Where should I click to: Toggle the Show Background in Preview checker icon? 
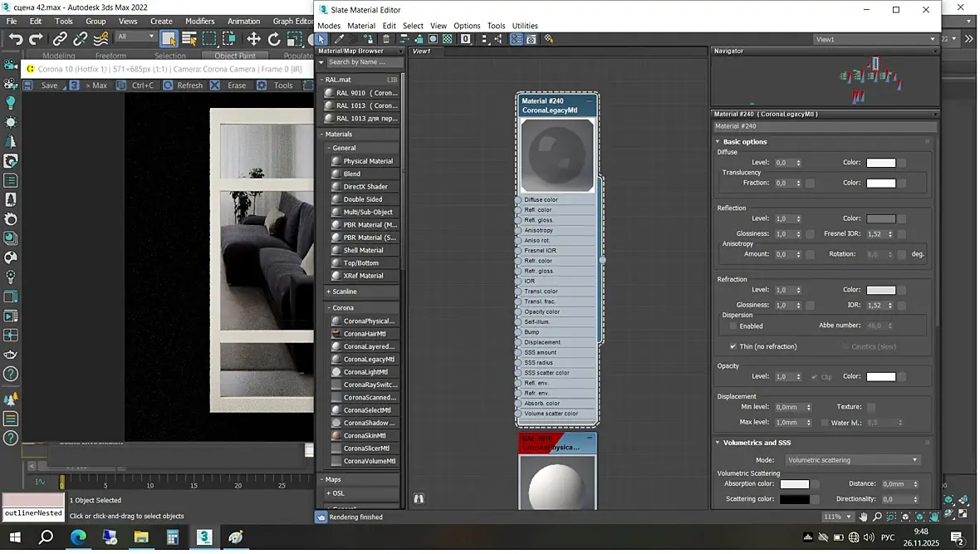[x=448, y=39]
